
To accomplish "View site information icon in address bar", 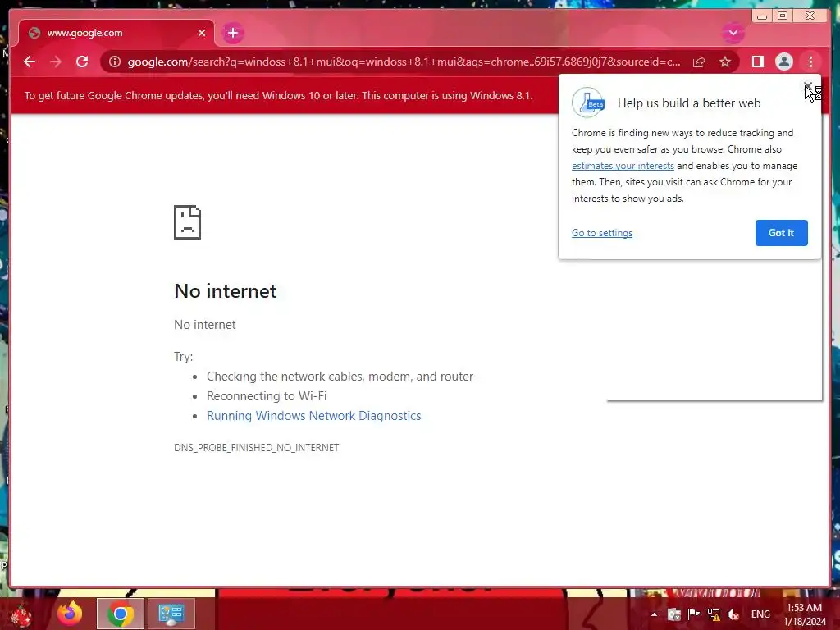I will tap(115, 62).
